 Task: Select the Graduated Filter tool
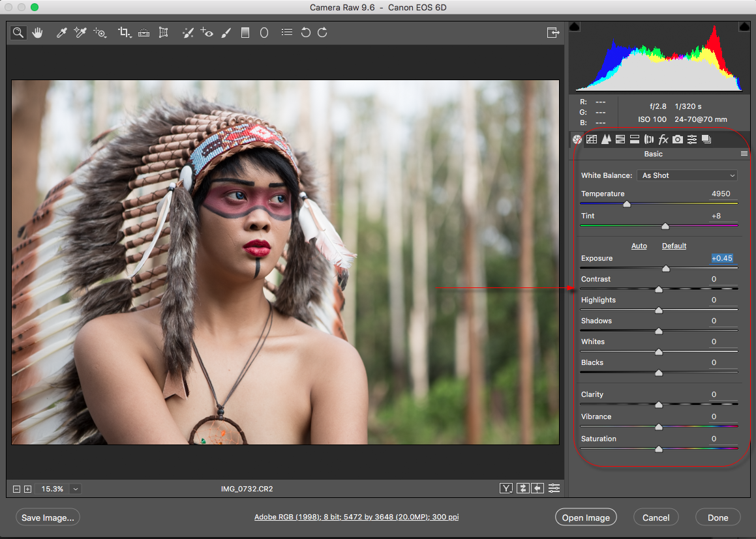click(x=245, y=33)
